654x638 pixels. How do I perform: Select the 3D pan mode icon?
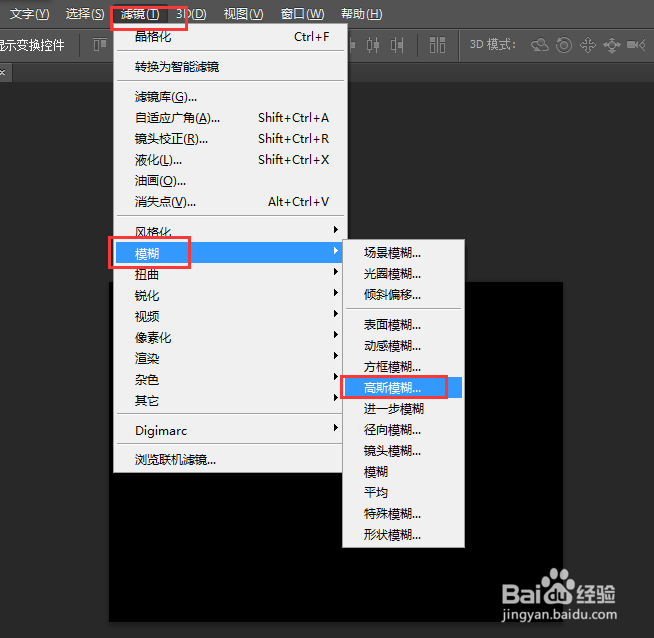coord(588,45)
